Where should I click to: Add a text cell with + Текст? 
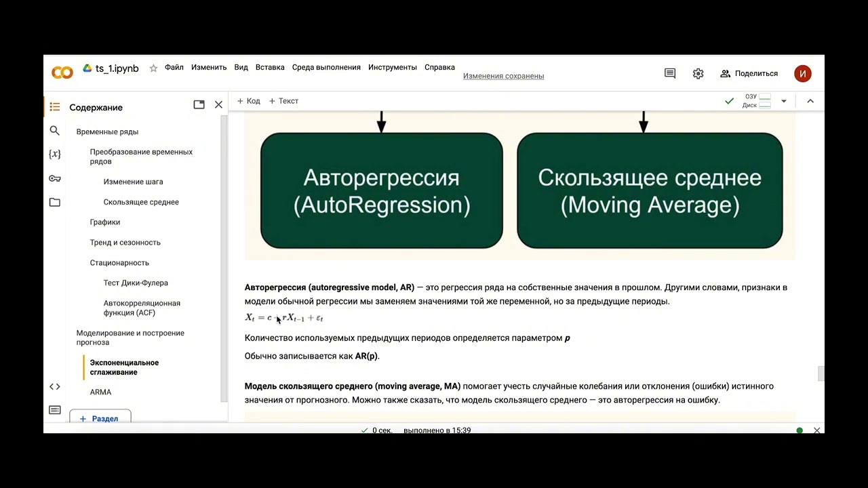click(283, 101)
